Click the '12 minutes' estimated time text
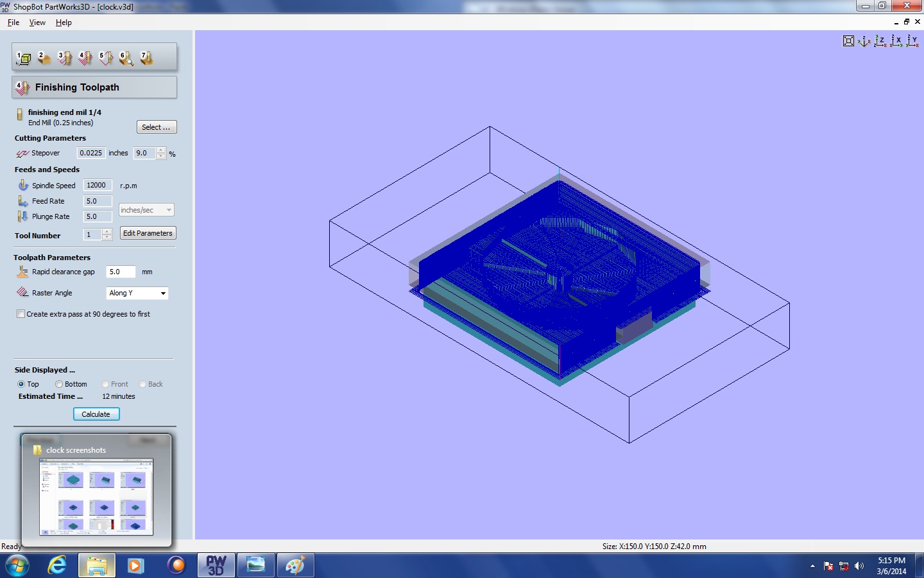The image size is (924, 578). point(119,396)
